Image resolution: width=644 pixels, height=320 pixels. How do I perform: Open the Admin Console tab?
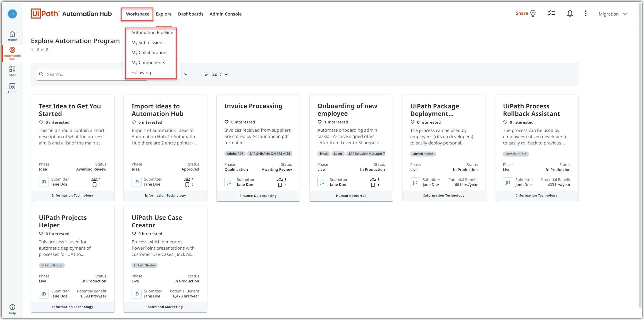click(x=226, y=14)
